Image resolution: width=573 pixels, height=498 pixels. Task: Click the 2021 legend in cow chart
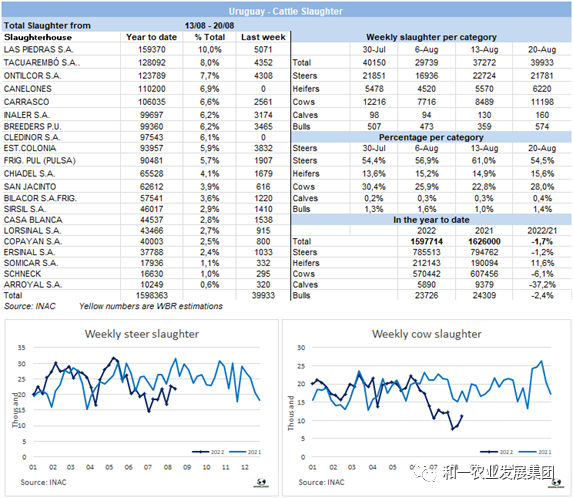[x=535, y=452]
